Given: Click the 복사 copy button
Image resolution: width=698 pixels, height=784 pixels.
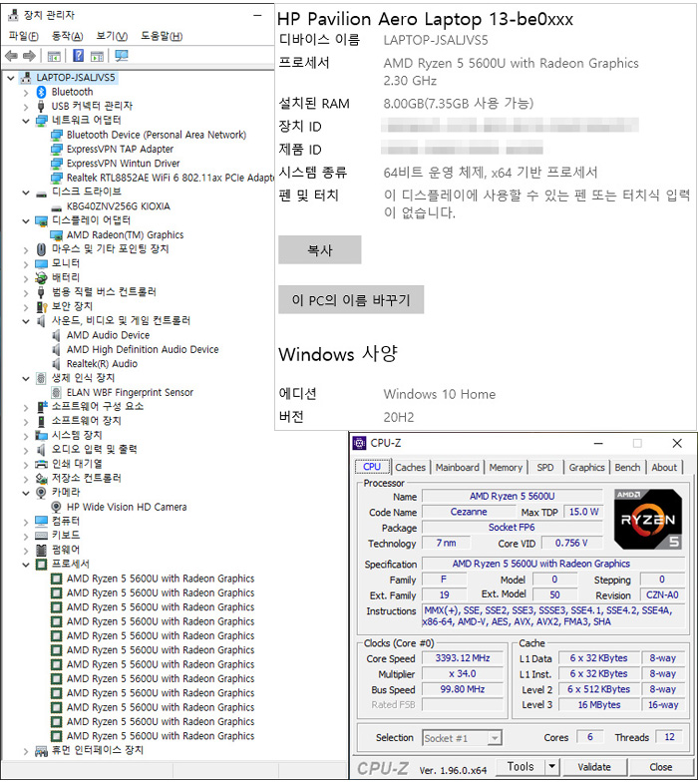Looking at the screenshot, I should click(320, 249).
